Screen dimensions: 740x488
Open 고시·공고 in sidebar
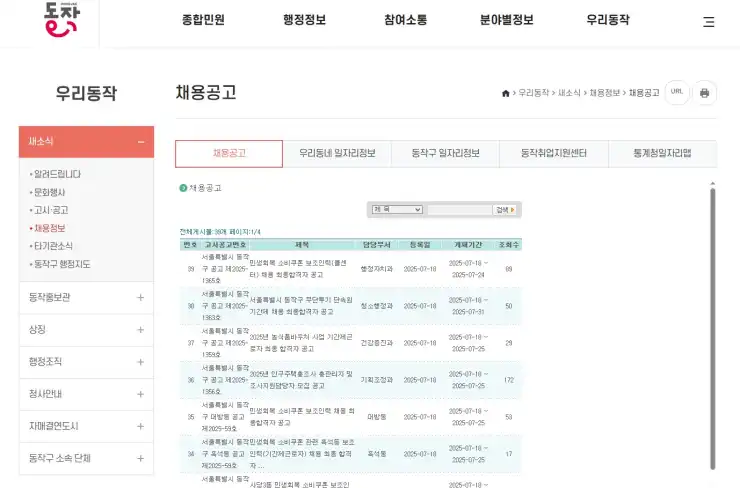point(51,210)
